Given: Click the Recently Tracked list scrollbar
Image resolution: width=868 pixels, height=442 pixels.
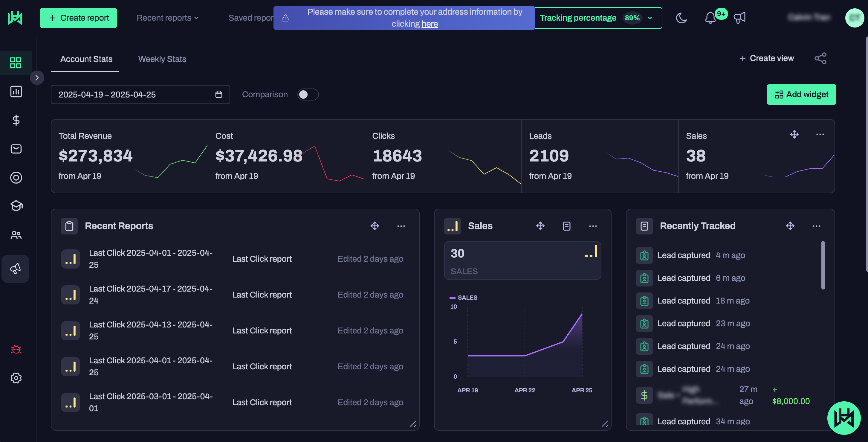Looking at the screenshot, I should pyautogui.click(x=823, y=265).
